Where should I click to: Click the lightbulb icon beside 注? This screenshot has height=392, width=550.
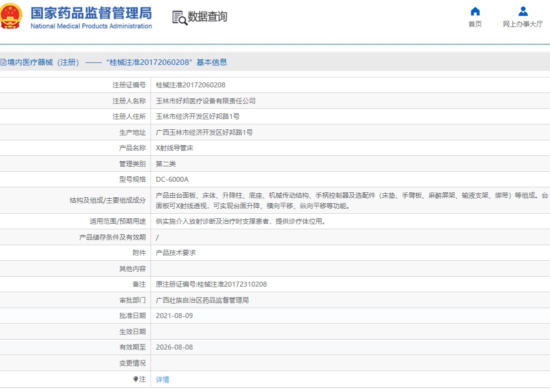[x=135, y=379]
